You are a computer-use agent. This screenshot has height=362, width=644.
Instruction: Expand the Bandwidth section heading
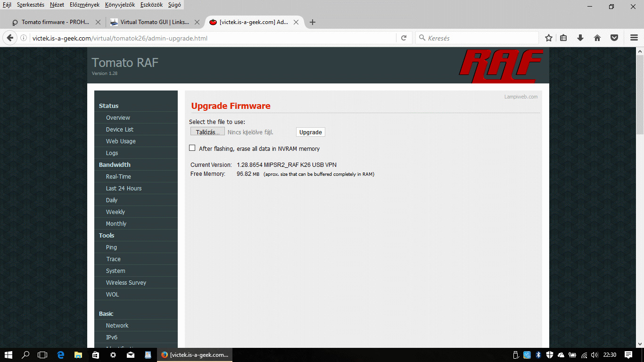(x=115, y=165)
